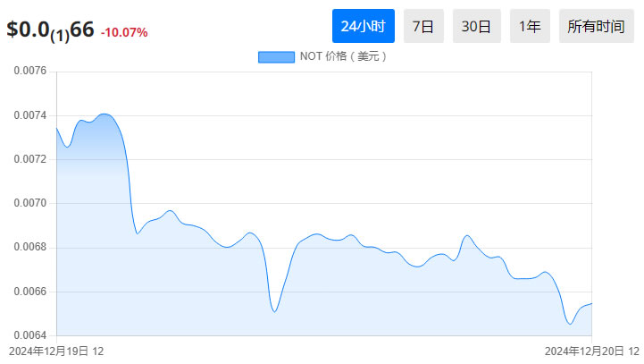
Task: Click the 0.0076 y-axis label
Action: tap(30, 72)
